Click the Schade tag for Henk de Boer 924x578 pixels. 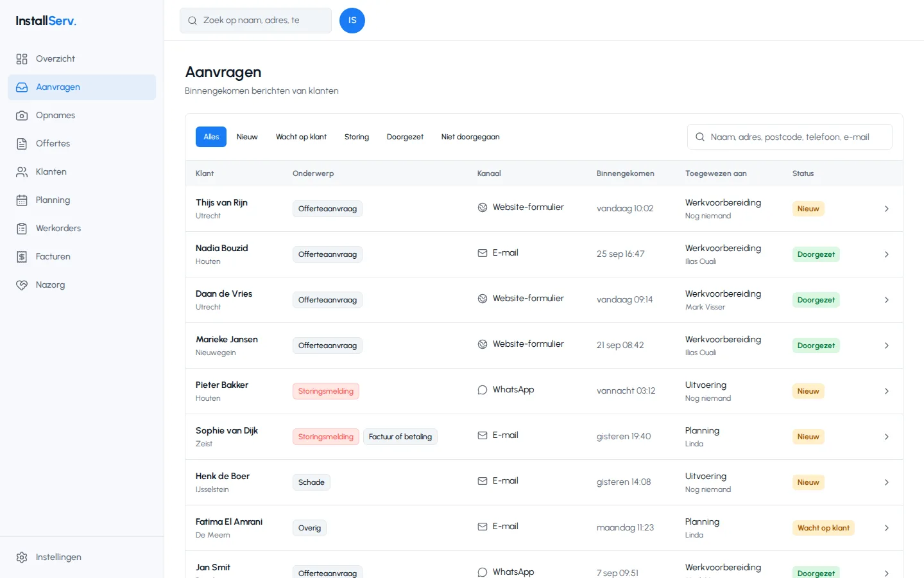[x=311, y=482]
